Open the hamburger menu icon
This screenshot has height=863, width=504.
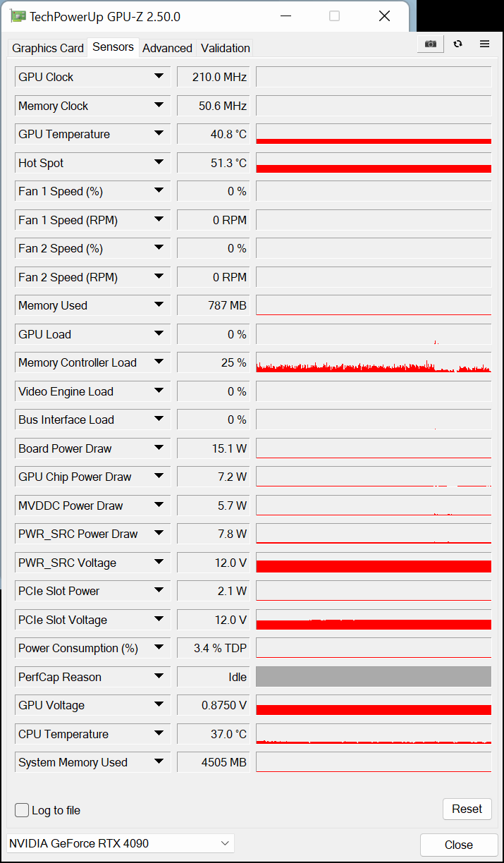pyautogui.click(x=484, y=44)
